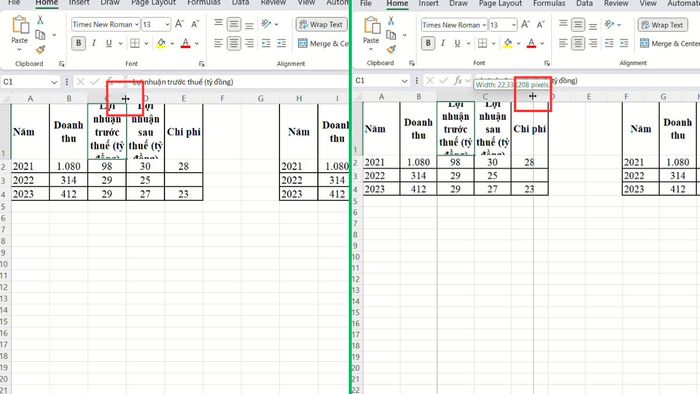Select Format Painter in the right window

(392, 49)
